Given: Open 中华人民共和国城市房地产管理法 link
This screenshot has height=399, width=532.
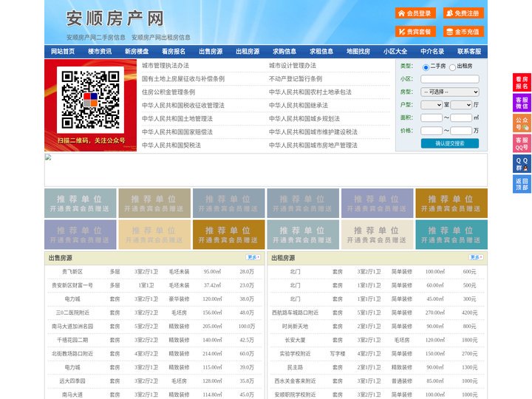Looking at the screenshot, I should point(313,145).
